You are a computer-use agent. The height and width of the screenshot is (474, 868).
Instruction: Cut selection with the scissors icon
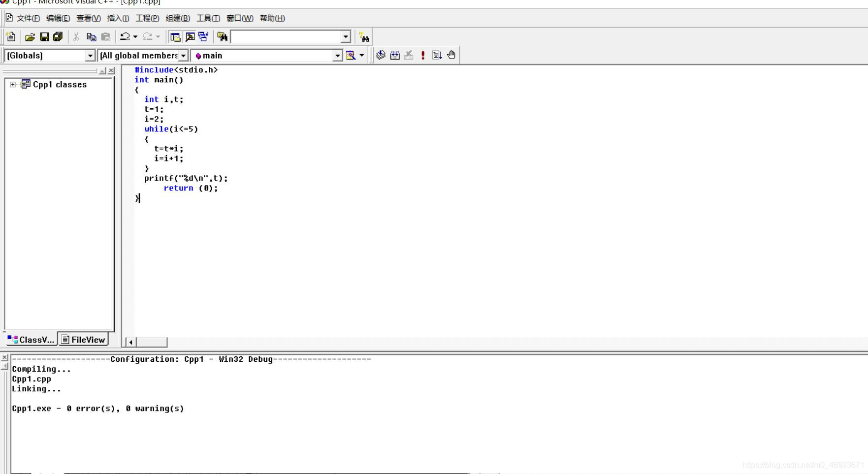pyautogui.click(x=76, y=37)
